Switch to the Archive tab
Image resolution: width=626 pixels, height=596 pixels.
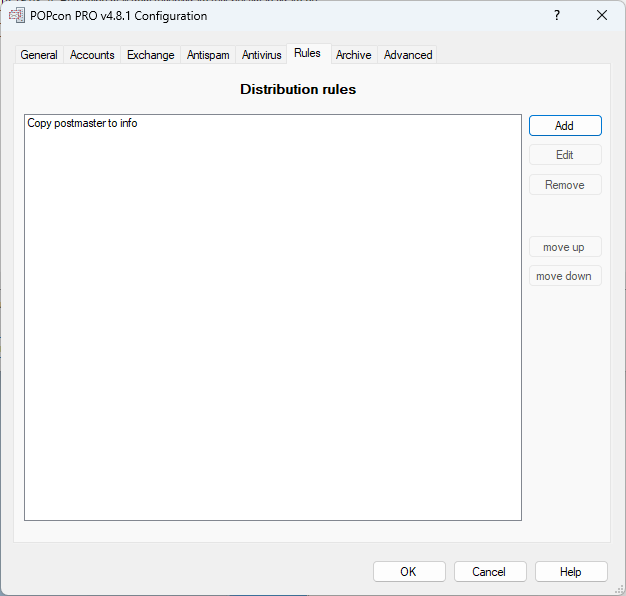(353, 55)
